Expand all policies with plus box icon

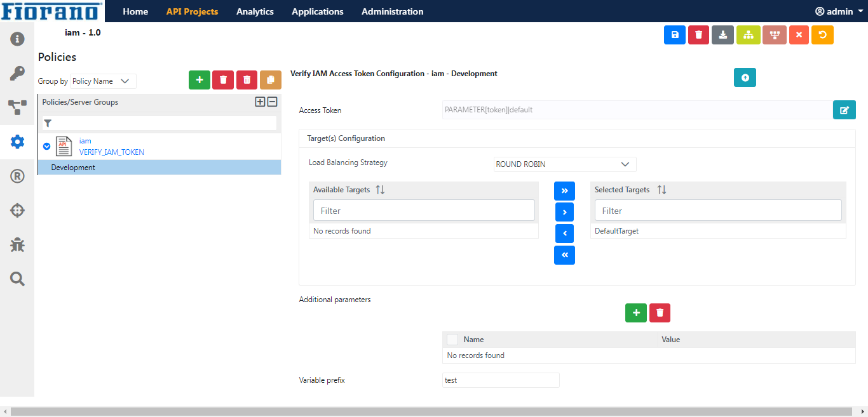(260, 102)
